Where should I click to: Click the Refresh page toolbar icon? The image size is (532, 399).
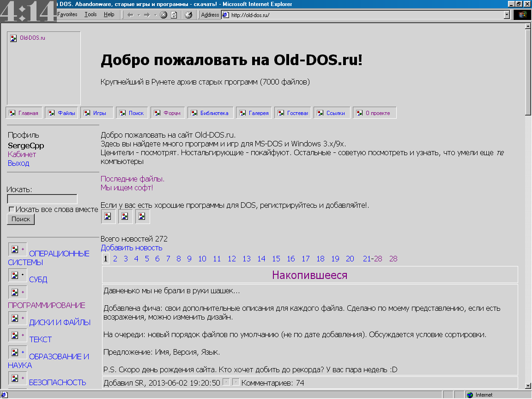(174, 15)
